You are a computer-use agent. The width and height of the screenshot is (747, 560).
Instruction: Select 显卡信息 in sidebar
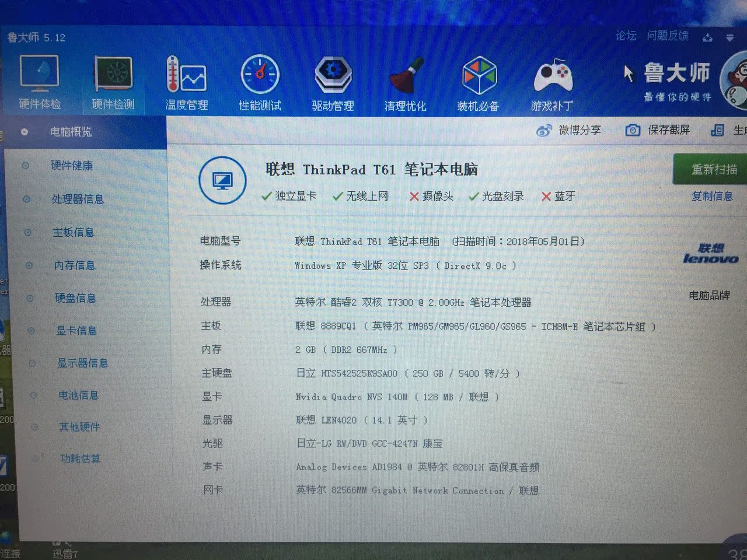pos(76,331)
